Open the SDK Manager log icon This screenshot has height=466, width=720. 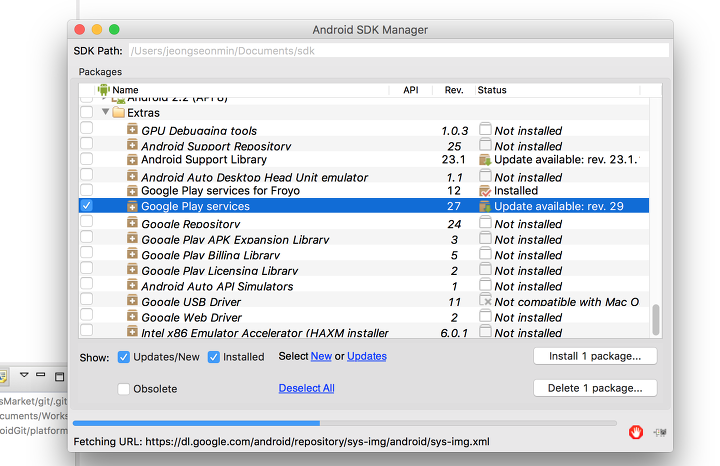660,432
